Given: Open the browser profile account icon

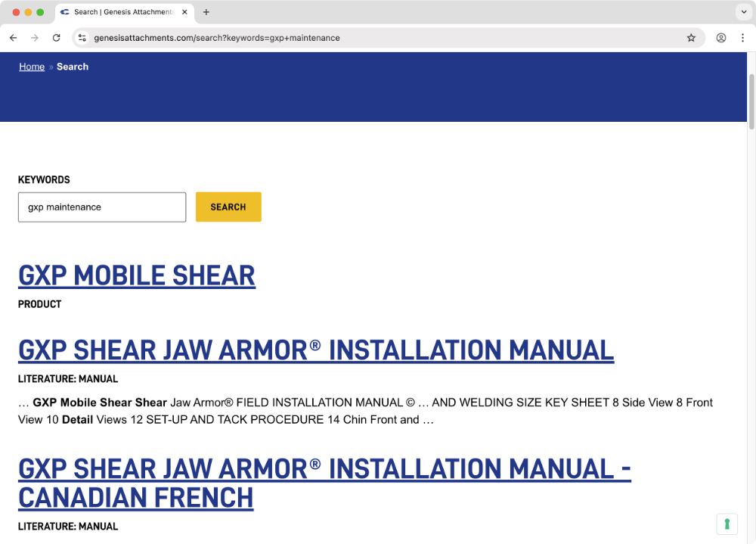Looking at the screenshot, I should [x=720, y=37].
